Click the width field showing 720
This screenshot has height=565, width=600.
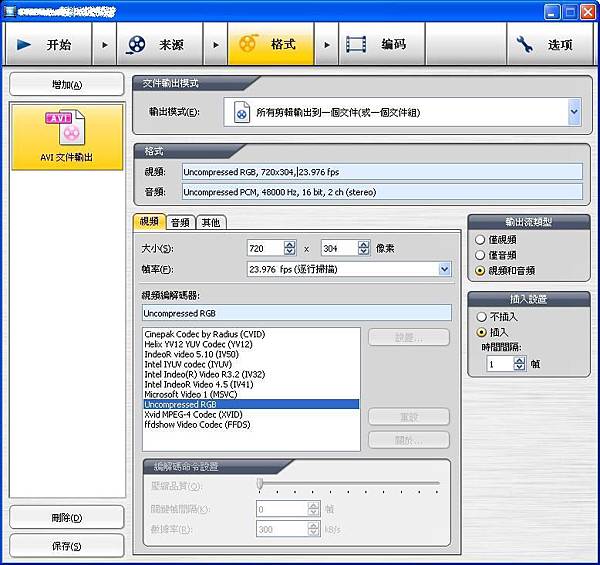click(x=266, y=248)
